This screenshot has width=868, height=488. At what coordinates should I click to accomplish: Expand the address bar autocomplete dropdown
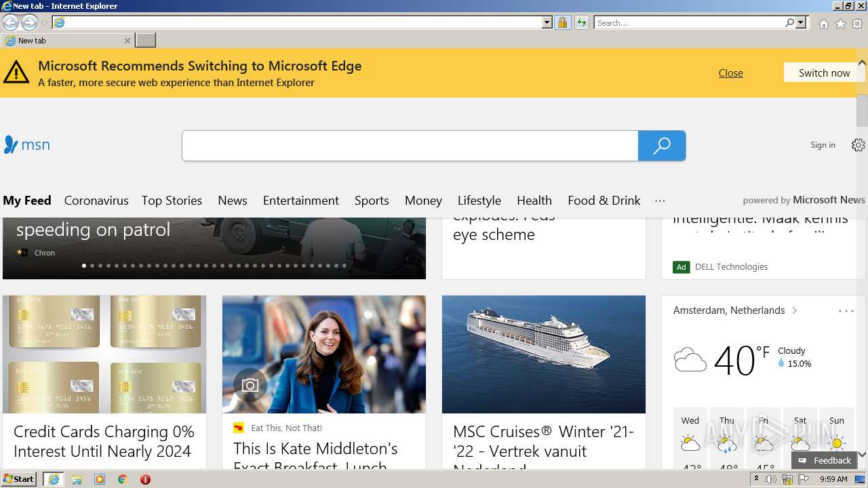click(547, 22)
